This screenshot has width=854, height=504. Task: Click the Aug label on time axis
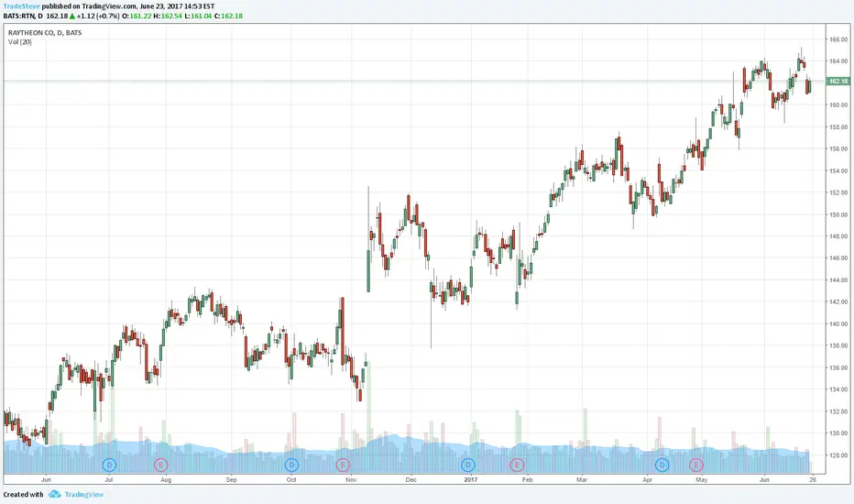point(166,480)
